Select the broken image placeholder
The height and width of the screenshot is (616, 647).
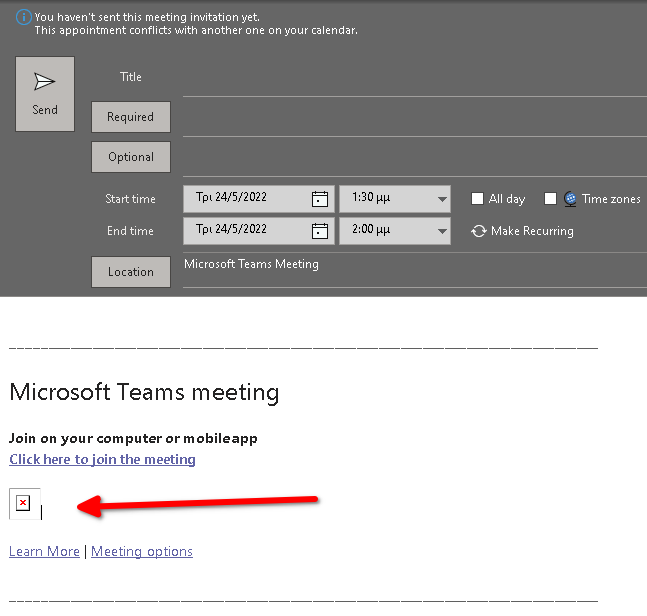pos(25,503)
